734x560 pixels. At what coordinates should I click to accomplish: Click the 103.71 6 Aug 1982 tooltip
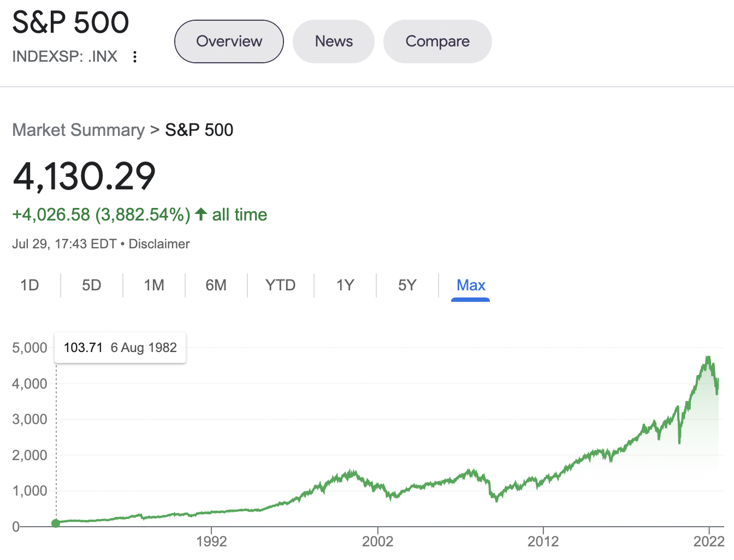point(120,348)
